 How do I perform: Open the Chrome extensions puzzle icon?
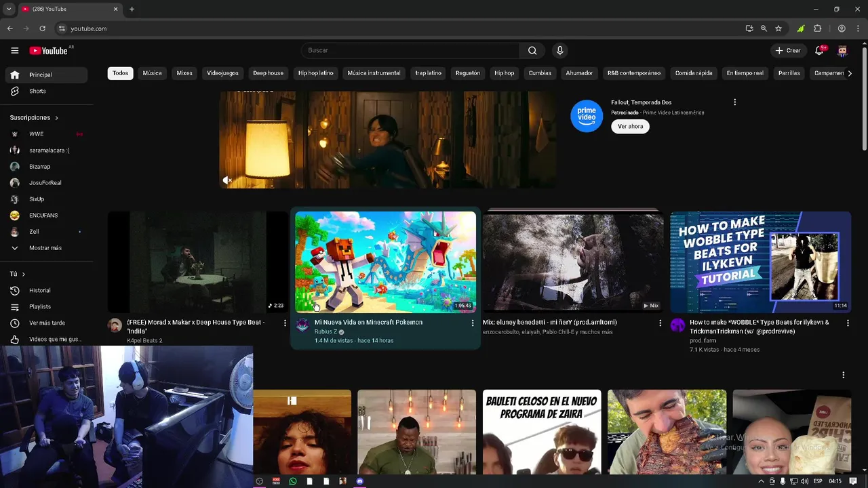click(x=817, y=28)
